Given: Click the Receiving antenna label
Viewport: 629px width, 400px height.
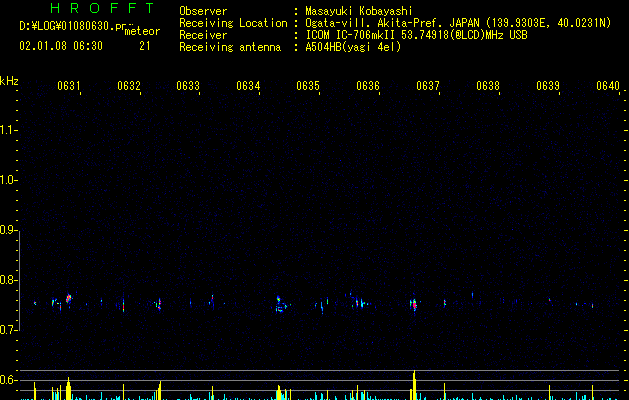Looking at the screenshot, I should pos(230,47).
